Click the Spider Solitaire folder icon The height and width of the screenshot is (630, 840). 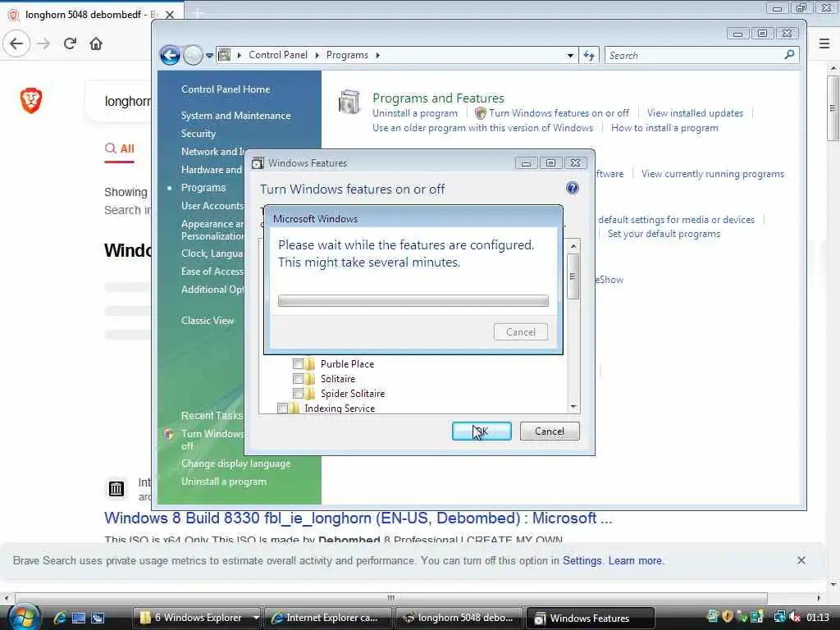[x=310, y=393]
